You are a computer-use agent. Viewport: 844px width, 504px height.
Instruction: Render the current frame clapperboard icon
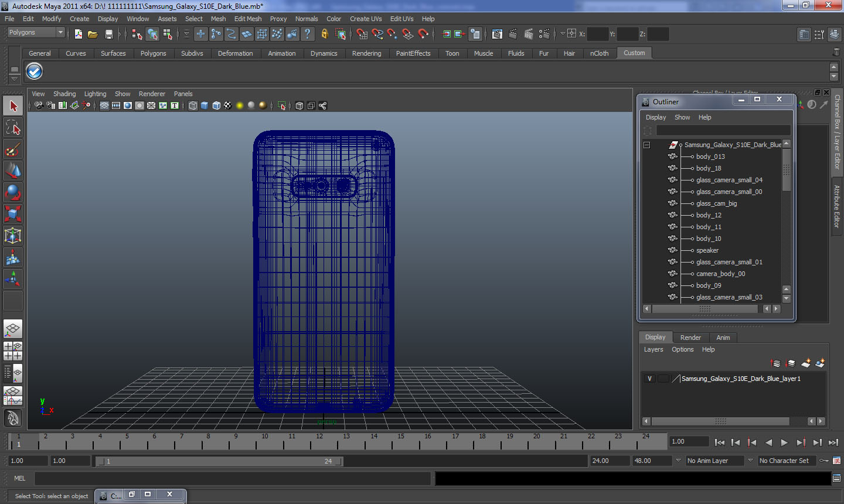[513, 34]
